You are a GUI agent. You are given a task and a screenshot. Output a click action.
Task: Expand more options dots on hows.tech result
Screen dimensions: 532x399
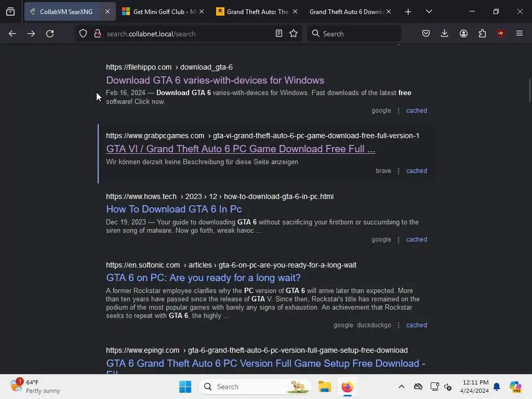pyautogui.click(x=398, y=240)
